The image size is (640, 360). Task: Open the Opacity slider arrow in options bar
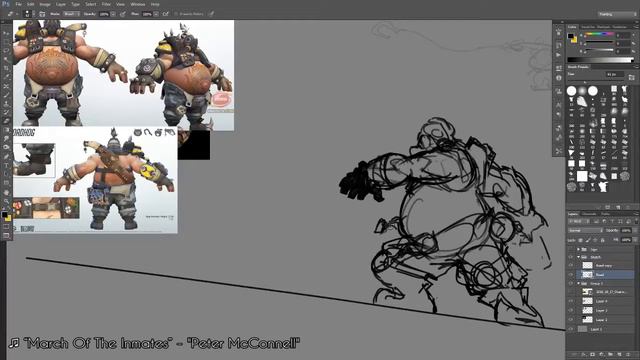pos(113,14)
